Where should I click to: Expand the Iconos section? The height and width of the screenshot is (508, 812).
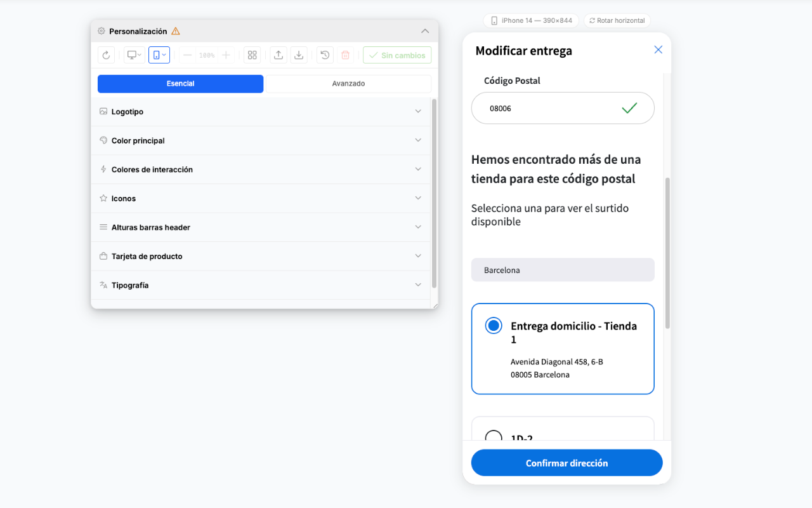coord(260,198)
